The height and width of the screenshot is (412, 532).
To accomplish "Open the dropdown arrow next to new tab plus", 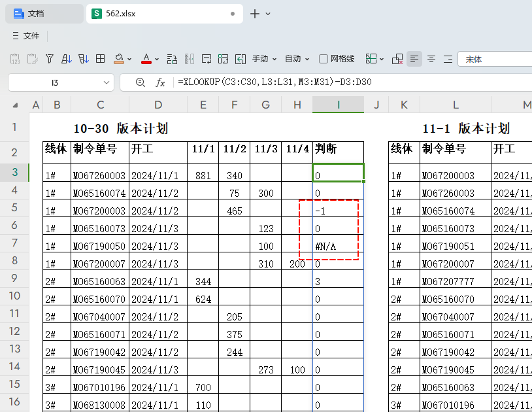I will tap(268, 14).
